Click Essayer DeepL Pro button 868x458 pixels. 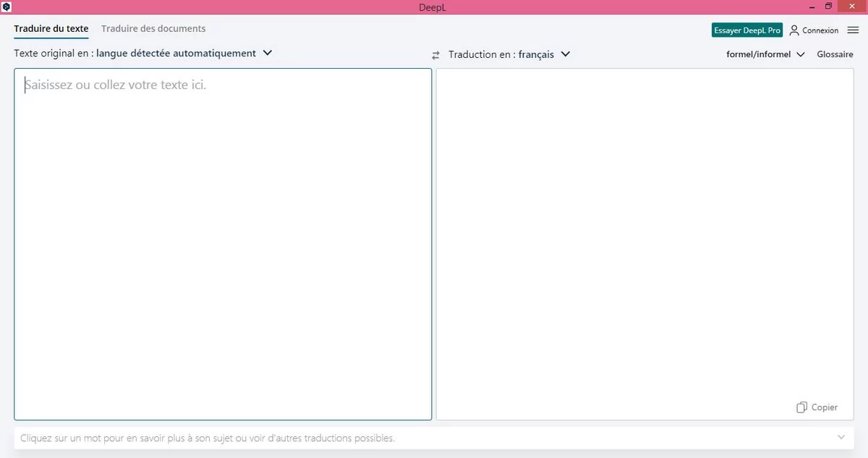point(747,30)
